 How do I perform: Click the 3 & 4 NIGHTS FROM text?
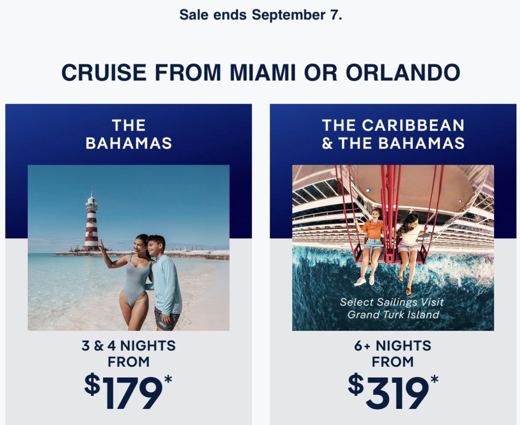point(129,354)
